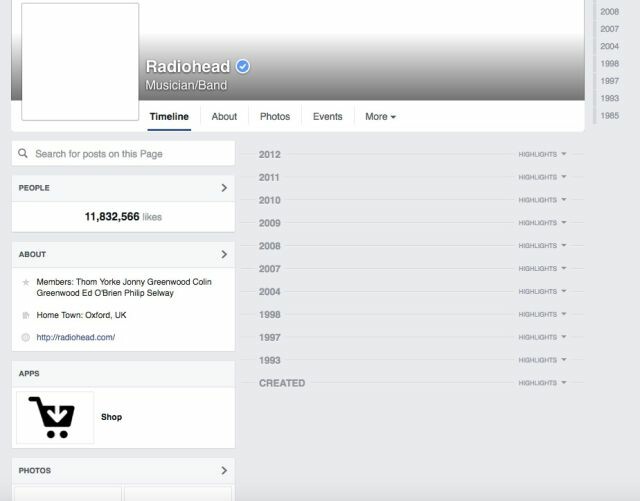Open the Events tab
The width and height of the screenshot is (640, 501).
[x=327, y=117]
